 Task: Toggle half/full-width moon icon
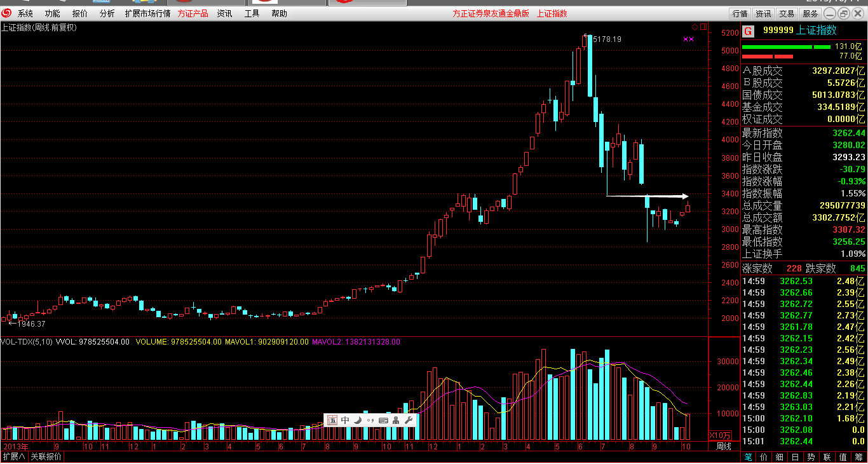pyautogui.click(x=357, y=420)
